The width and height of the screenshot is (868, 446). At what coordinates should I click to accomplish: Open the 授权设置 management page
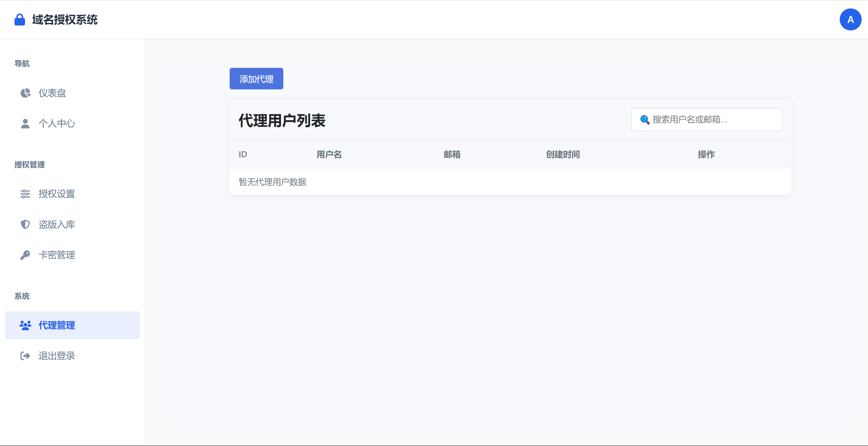[x=57, y=194]
